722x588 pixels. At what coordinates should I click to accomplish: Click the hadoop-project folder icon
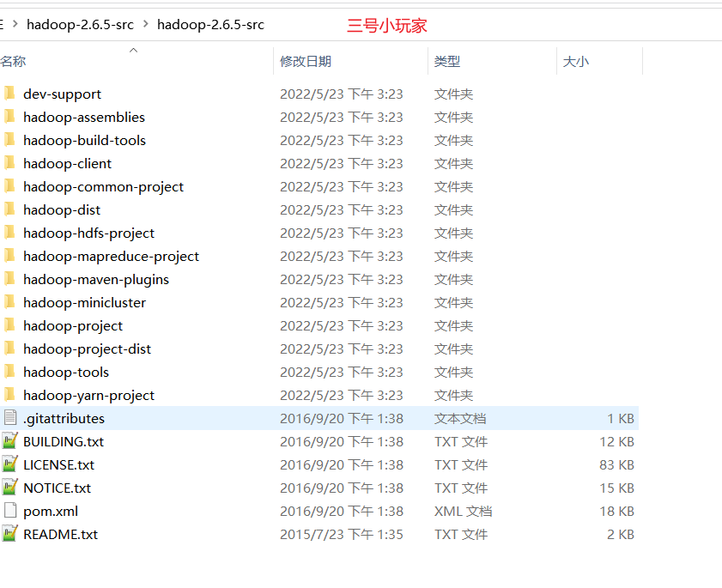(9, 325)
